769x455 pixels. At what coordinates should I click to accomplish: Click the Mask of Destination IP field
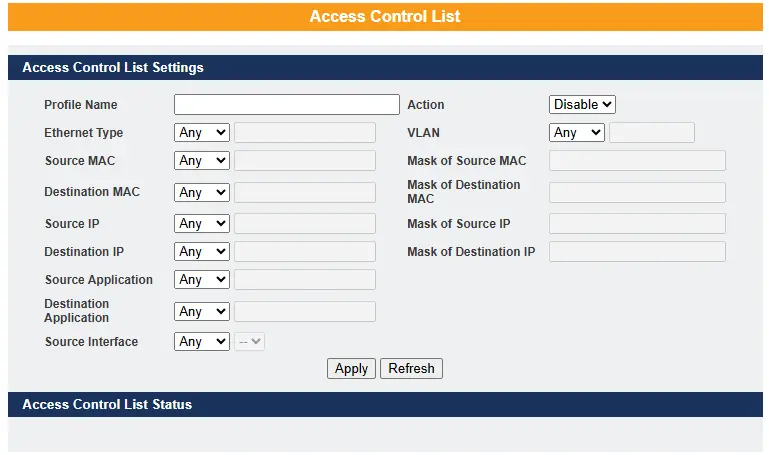[637, 252]
